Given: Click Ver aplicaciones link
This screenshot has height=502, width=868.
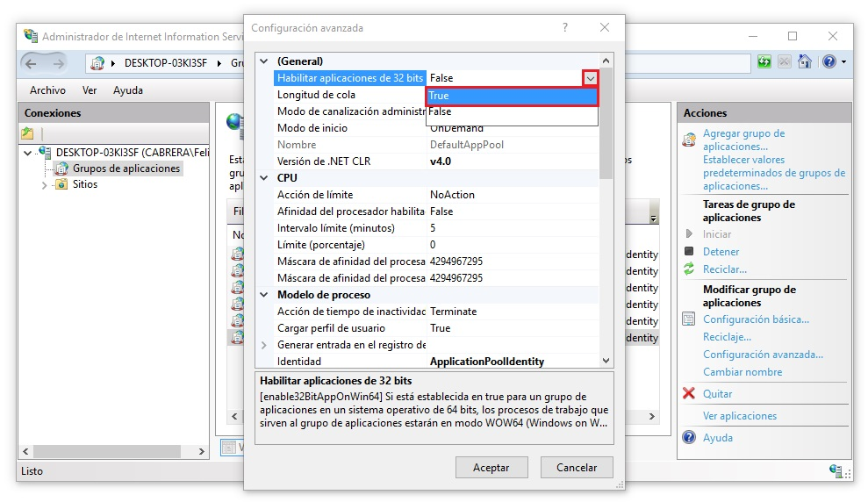Looking at the screenshot, I should click(740, 416).
